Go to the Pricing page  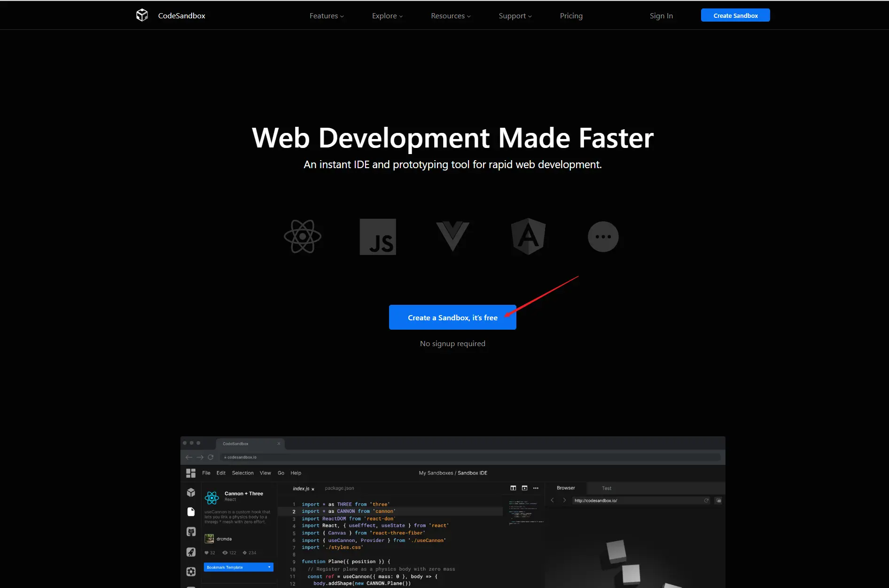(x=571, y=16)
